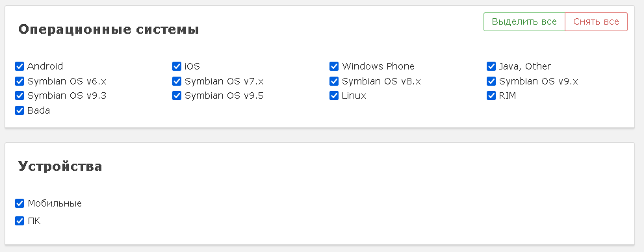Uncheck the Android checkbox
Image resolution: width=644 pixels, height=252 pixels.
[x=19, y=66]
